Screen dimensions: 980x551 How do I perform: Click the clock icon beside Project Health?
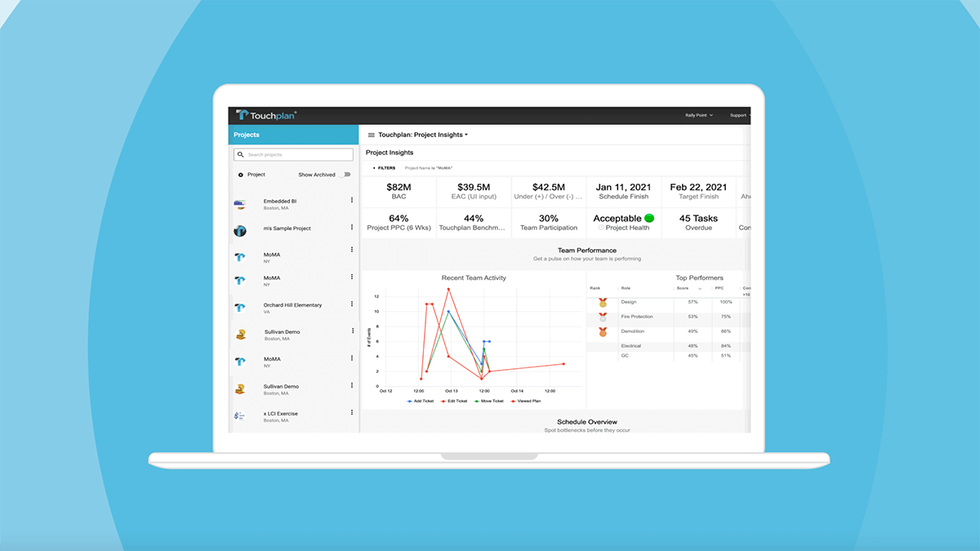point(599,228)
